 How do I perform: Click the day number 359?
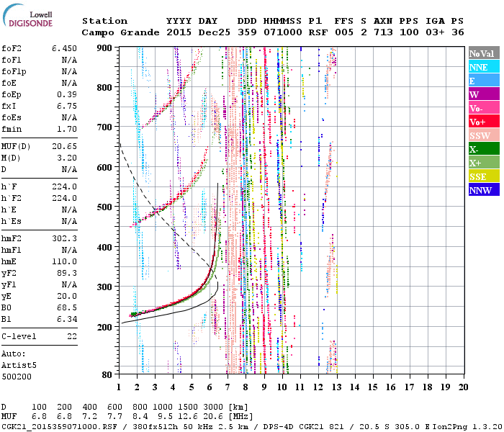[247, 32]
